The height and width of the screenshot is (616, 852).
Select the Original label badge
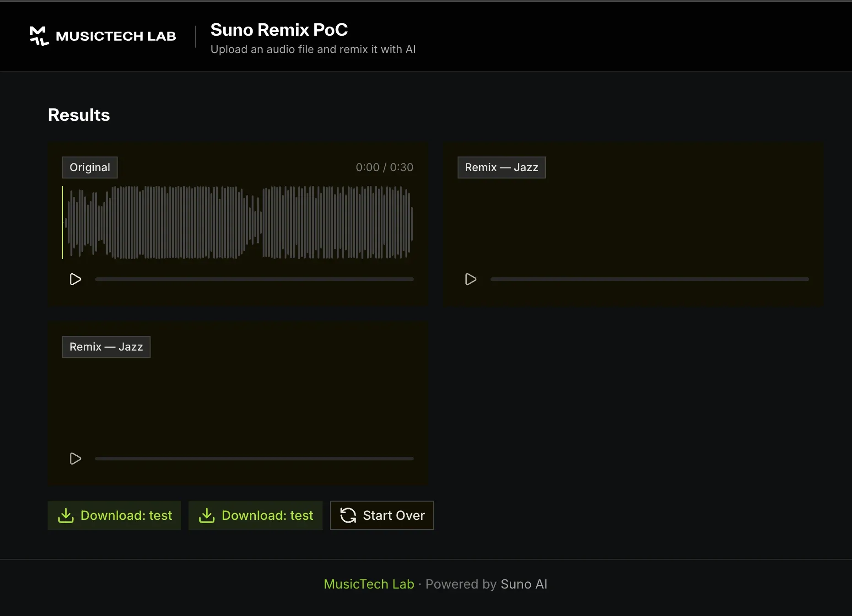[90, 167]
